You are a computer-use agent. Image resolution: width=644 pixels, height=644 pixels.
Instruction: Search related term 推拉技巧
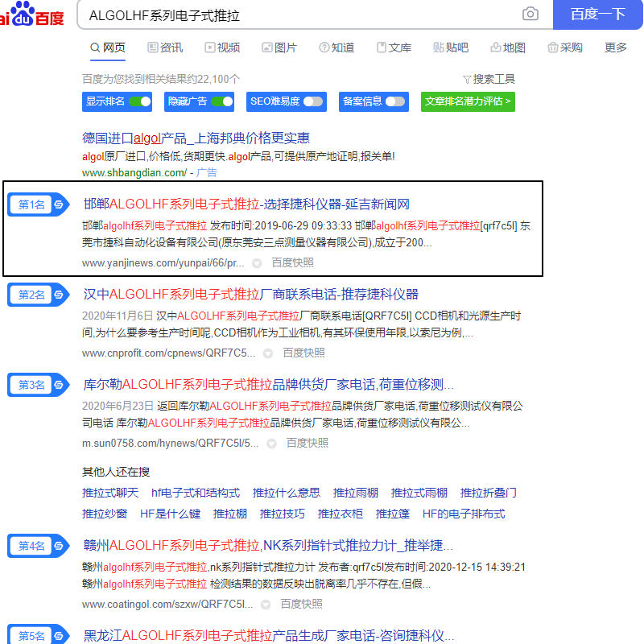point(283,514)
